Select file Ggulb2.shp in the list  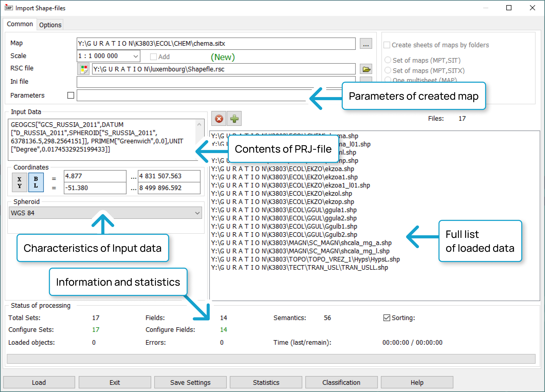(x=284, y=235)
